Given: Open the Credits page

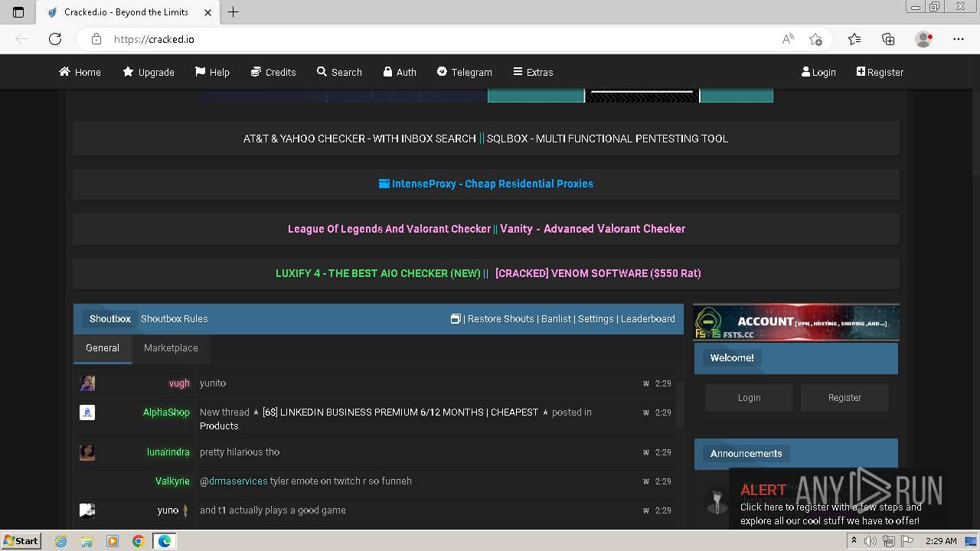Looking at the screenshot, I should (x=273, y=72).
